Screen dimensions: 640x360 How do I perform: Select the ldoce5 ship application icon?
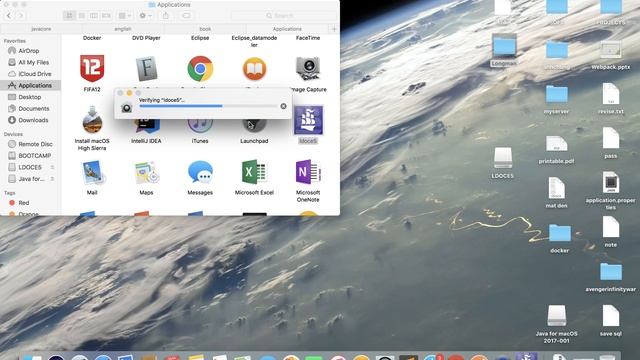308,120
